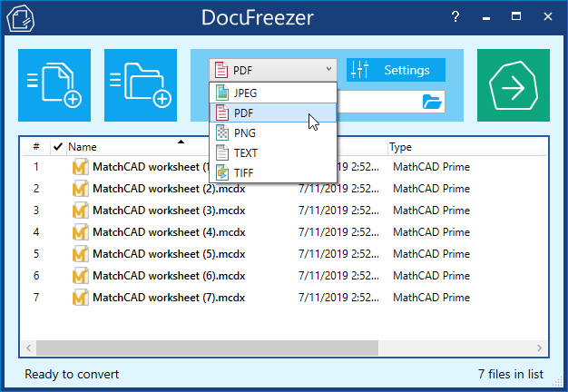Click the horizontal scrollbar thumb
568x392 pixels.
[207, 348]
